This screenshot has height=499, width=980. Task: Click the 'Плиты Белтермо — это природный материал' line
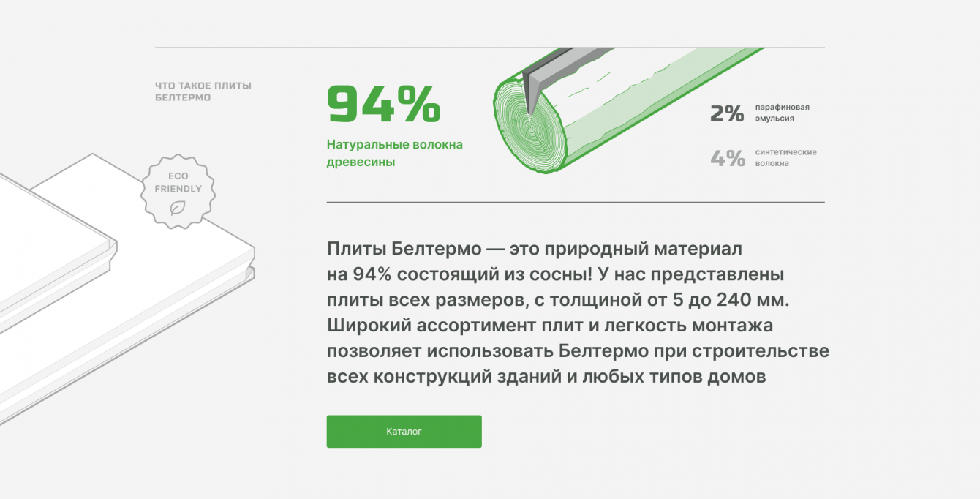(x=534, y=249)
